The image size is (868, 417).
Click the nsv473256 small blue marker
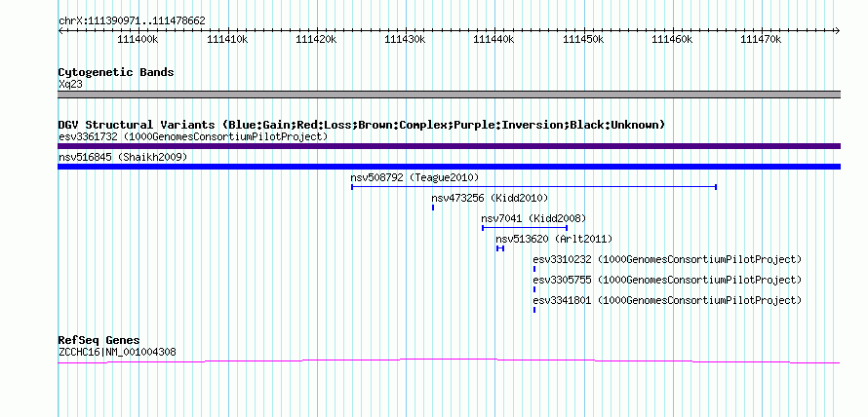[x=433, y=208]
